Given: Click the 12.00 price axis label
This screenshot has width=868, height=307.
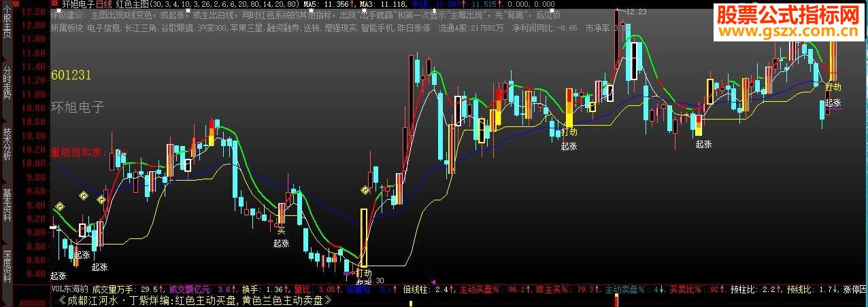Looking at the screenshot, I should [33, 24].
